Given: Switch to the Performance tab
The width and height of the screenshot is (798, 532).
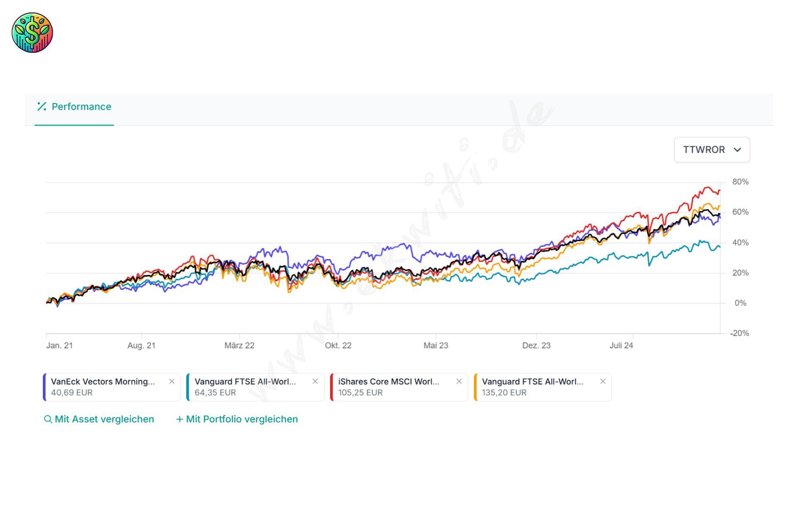Looking at the screenshot, I should (81, 107).
